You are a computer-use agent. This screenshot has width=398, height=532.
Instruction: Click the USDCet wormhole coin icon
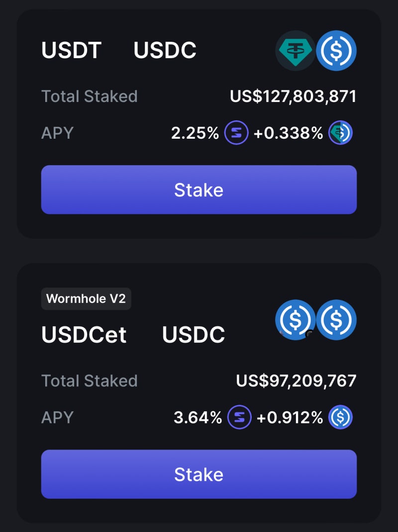[x=296, y=320]
